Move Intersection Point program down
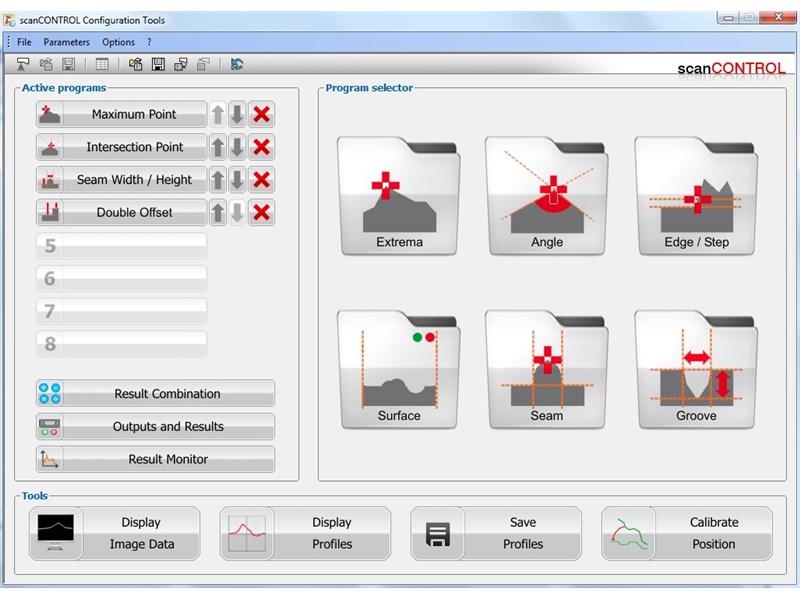 point(237,147)
